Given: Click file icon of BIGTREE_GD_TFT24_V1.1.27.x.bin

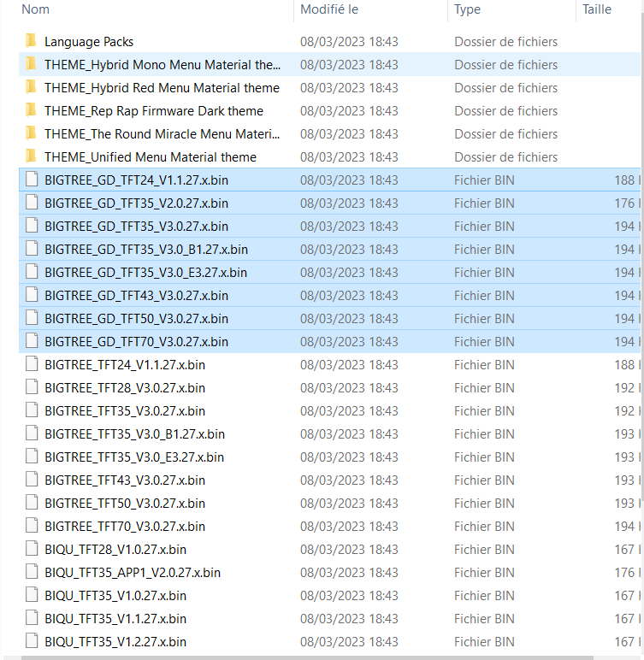Looking at the screenshot, I should [x=32, y=180].
